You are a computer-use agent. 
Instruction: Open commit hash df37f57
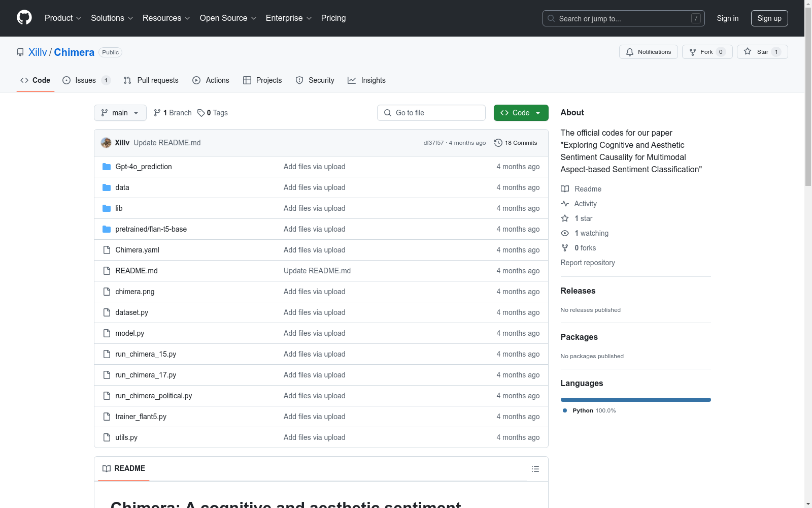tap(433, 143)
